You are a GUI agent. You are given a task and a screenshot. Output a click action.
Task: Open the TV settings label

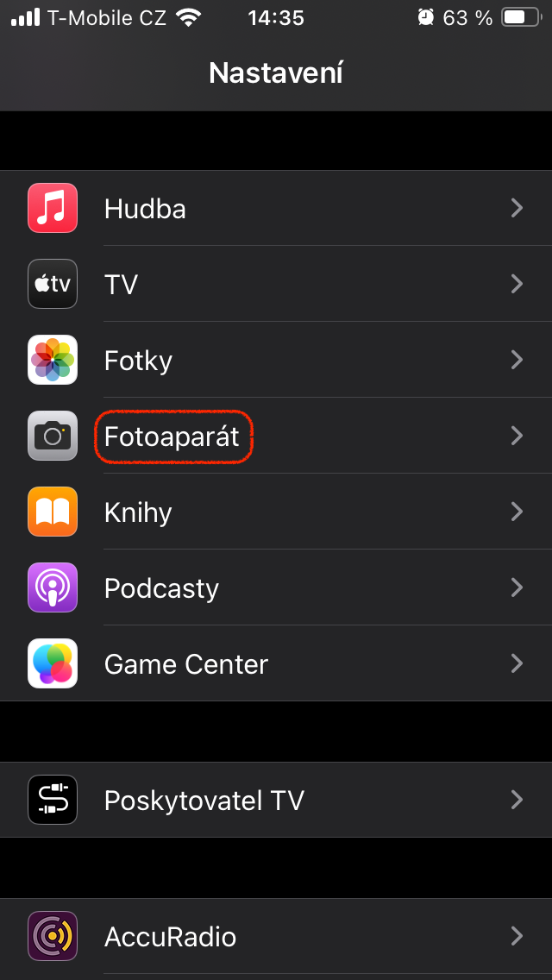121,285
